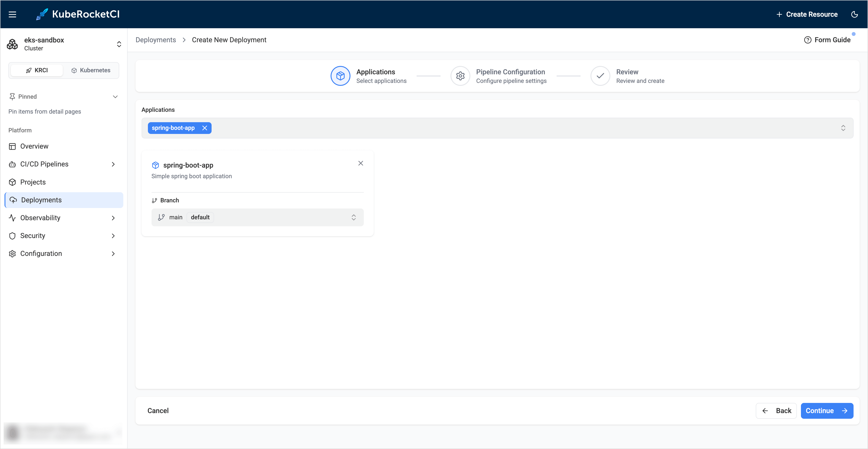
Task: Click the eks-sandbox cluster icon
Action: [x=12, y=44]
